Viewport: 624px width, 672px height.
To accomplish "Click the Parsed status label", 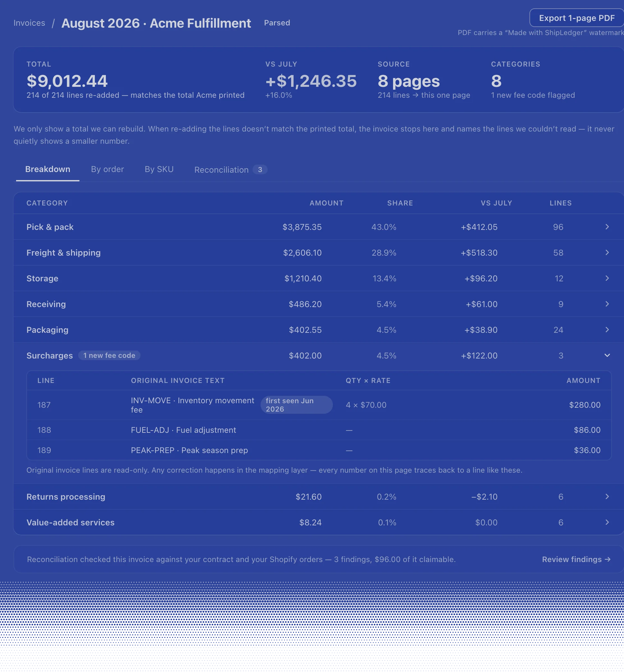I will (x=277, y=23).
